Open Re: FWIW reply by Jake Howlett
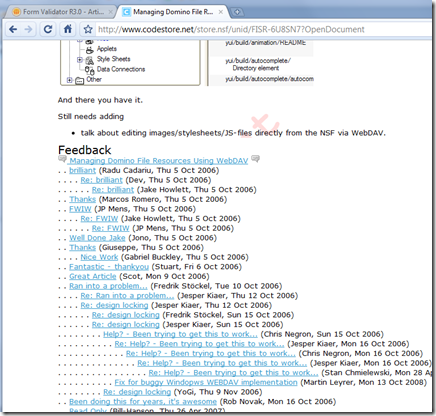Viewport: 436px width, 416px height. [99, 219]
